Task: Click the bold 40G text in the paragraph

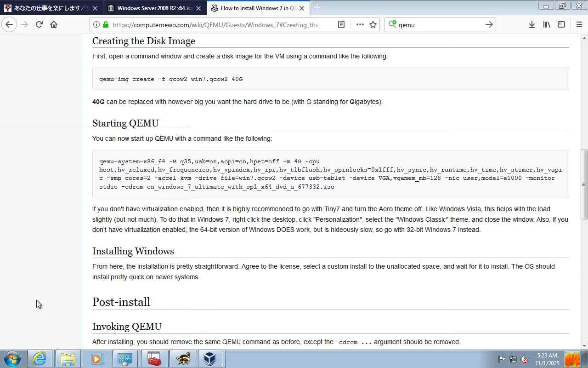Action: [98, 102]
